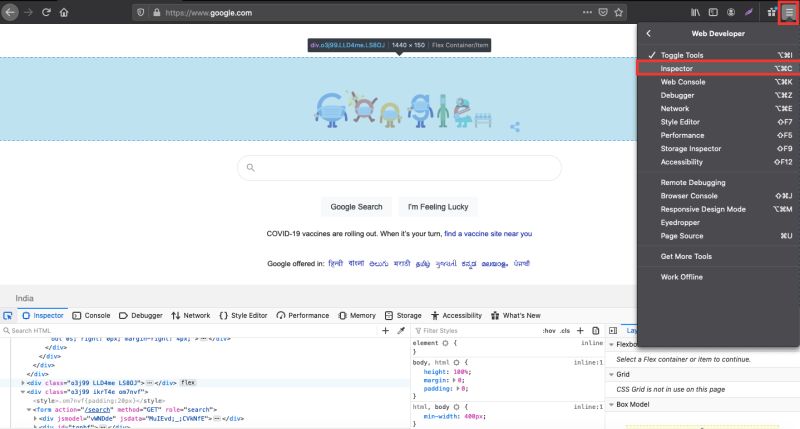Screen dimensions: 800x429
Task: Click the doodle share icon
Action: pos(515,127)
